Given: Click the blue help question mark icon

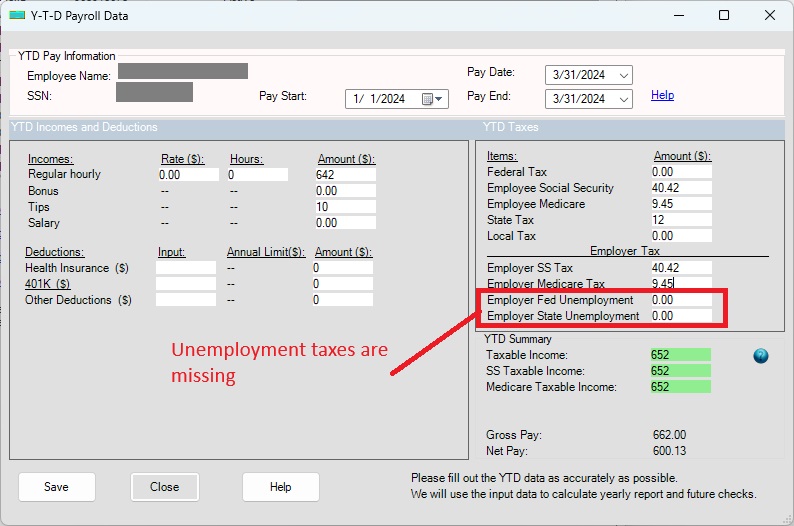Looking at the screenshot, I should coord(761,356).
